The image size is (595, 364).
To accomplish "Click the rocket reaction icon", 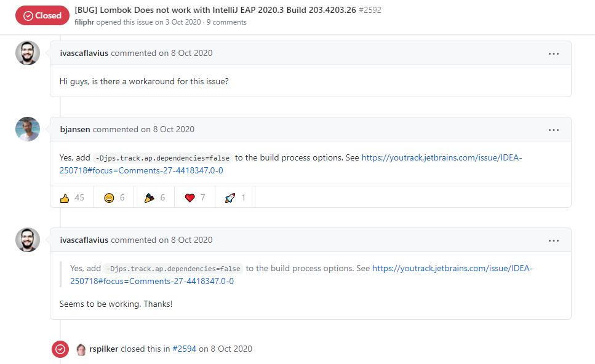I will pos(235,197).
